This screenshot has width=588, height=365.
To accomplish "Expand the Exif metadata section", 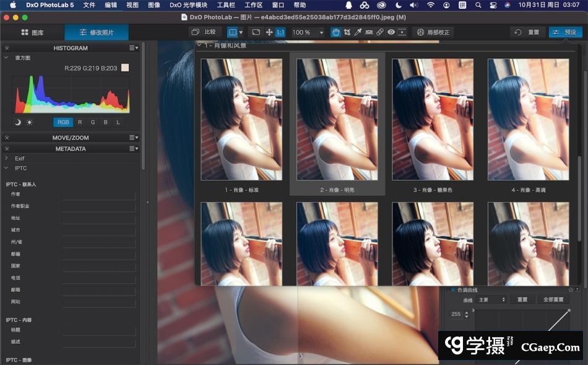I will coord(7,159).
